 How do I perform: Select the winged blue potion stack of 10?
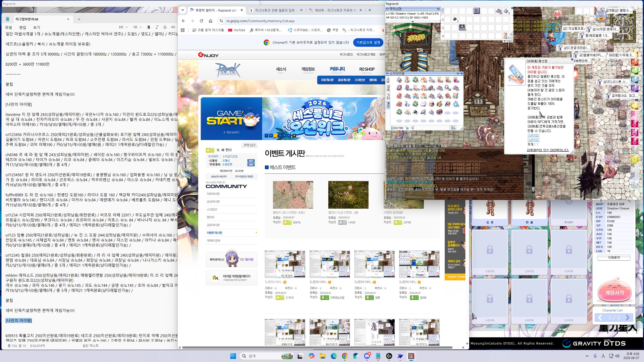(x=456, y=104)
